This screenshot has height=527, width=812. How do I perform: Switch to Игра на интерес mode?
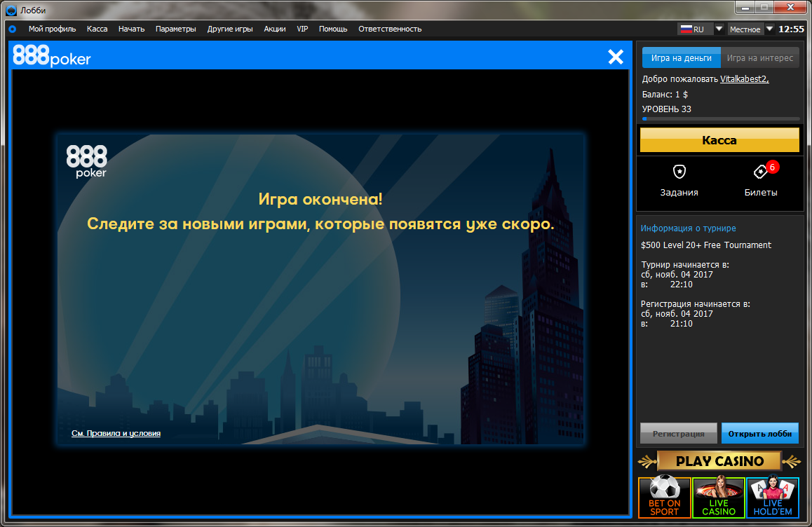(x=759, y=58)
